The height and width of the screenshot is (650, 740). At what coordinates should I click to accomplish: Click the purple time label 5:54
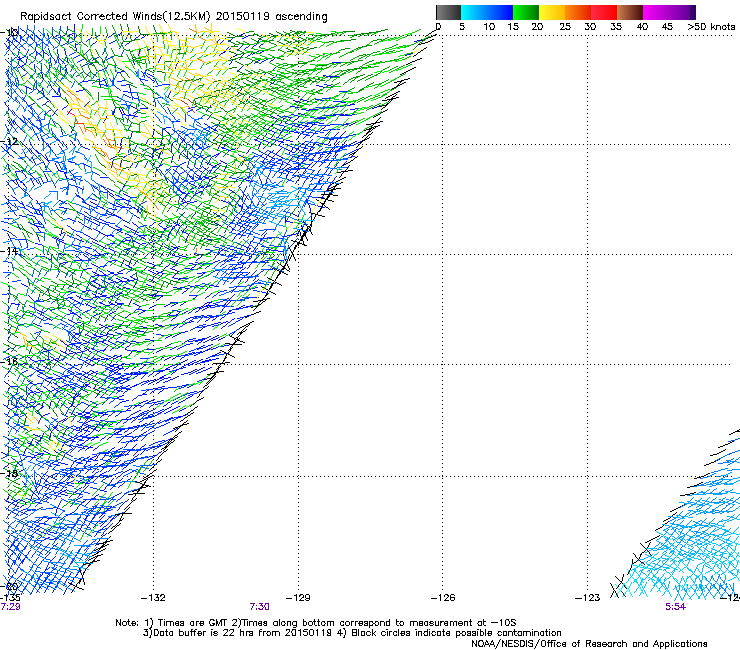[675, 607]
